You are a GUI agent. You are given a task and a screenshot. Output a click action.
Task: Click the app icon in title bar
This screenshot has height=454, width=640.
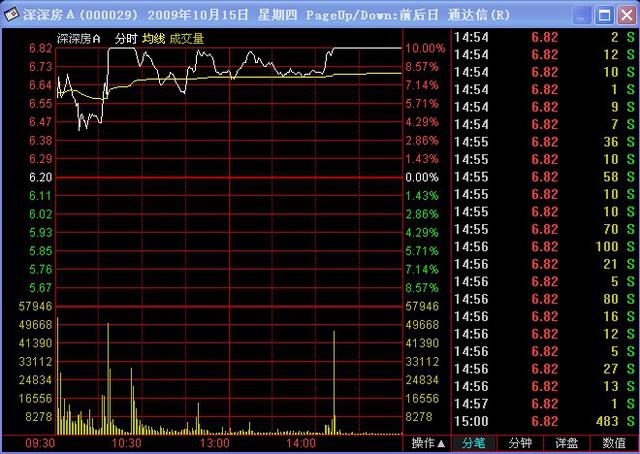[11, 15]
